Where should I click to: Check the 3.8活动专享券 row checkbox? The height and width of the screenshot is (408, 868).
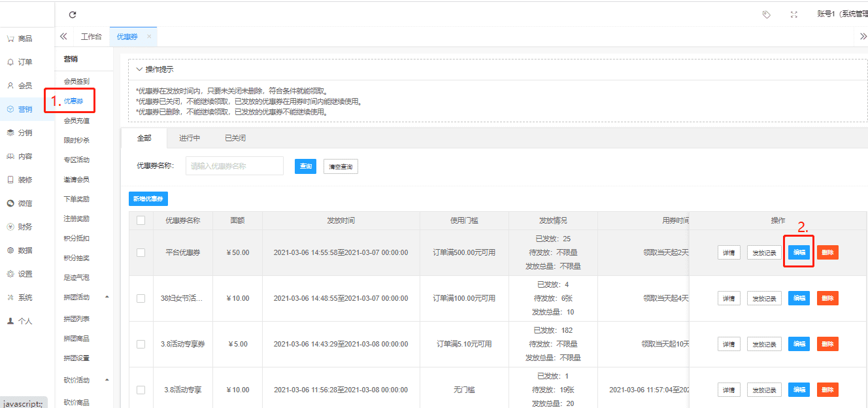pyautogui.click(x=141, y=344)
